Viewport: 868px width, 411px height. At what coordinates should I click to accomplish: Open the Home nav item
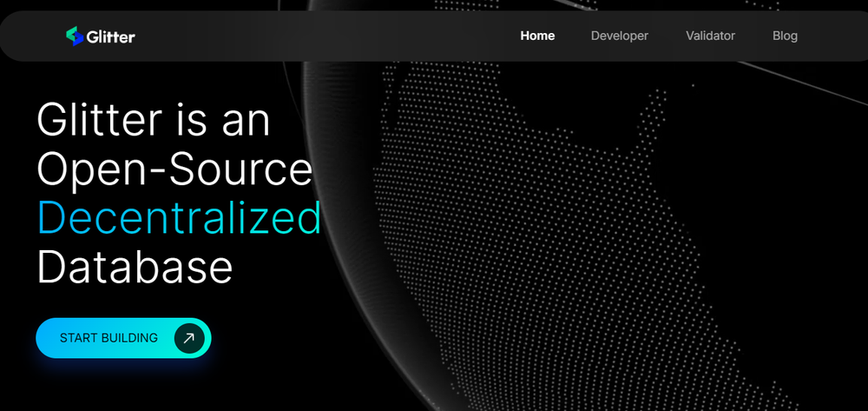point(537,36)
